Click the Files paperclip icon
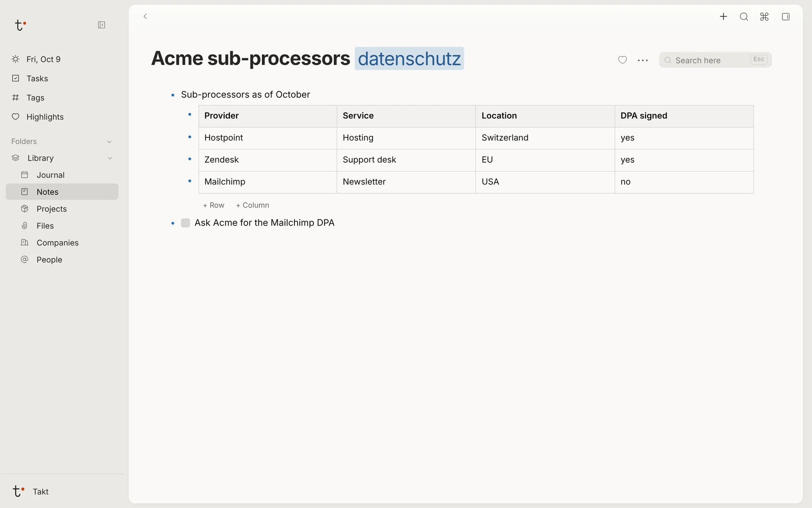 pyautogui.click(x=25, y=226)
